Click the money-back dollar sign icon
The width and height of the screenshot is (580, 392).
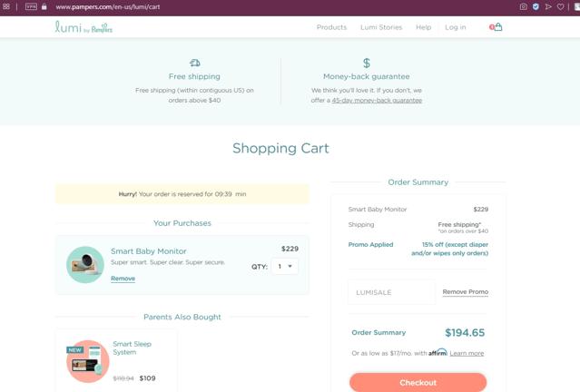tap(367, 63)
